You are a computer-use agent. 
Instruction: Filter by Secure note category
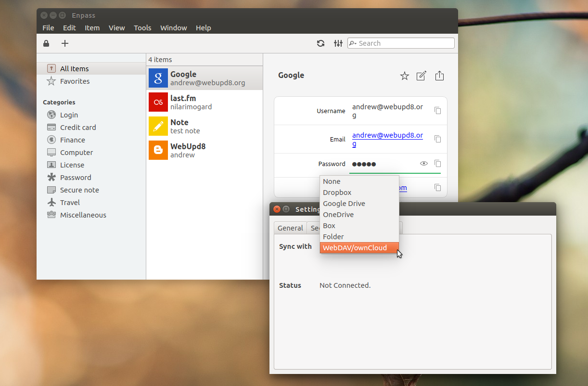91,190
